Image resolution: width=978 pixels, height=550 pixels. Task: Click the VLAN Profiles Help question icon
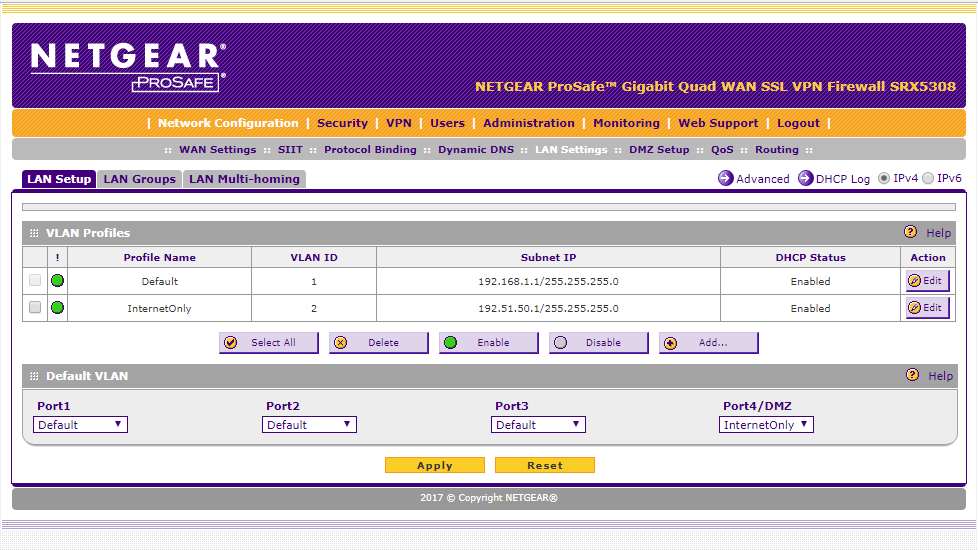[910, 232]
